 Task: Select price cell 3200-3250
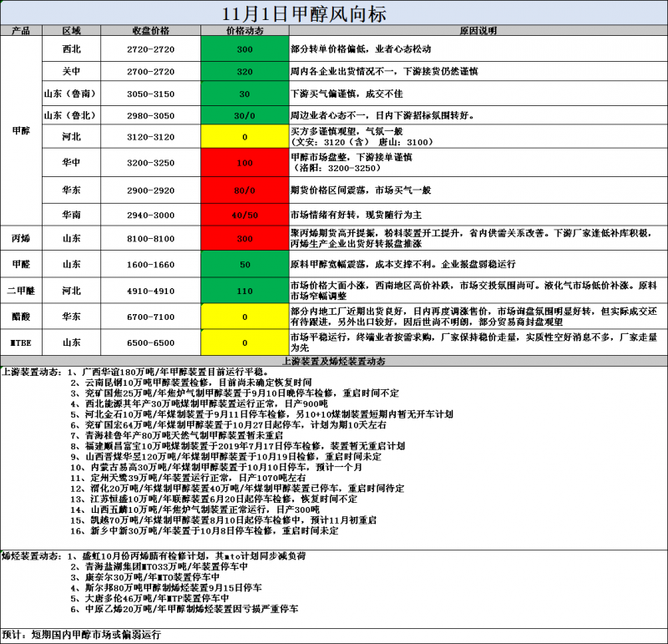tap(151, 162)
